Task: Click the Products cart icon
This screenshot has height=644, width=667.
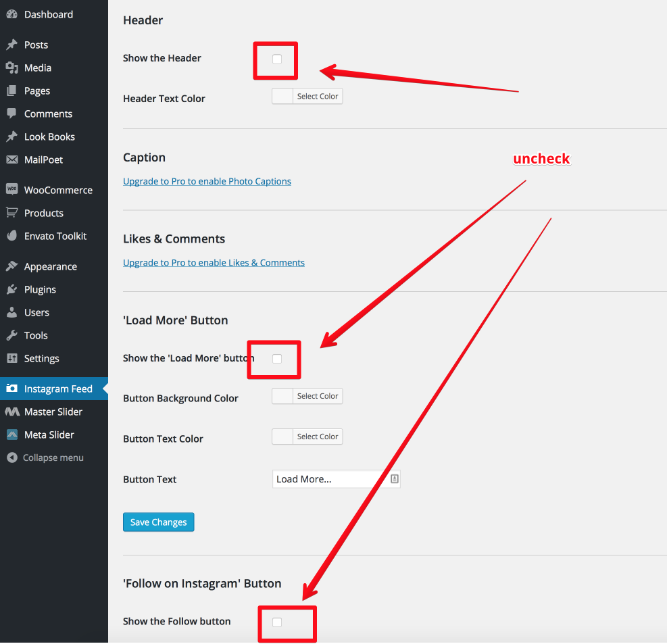Action: click(x=12, y=213)
